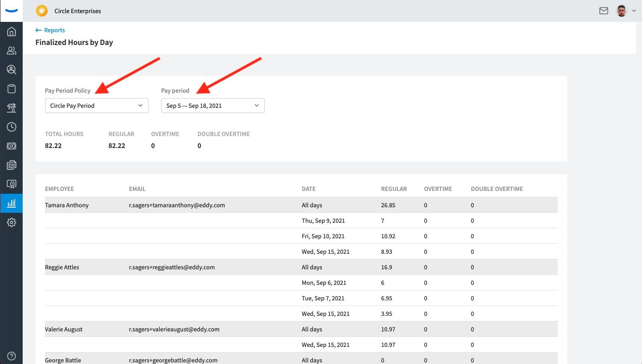The height and width of the screenshot is (364, 642).
Task: Open the clipboard onboarding sidebar icon
Action: [12, 89]
